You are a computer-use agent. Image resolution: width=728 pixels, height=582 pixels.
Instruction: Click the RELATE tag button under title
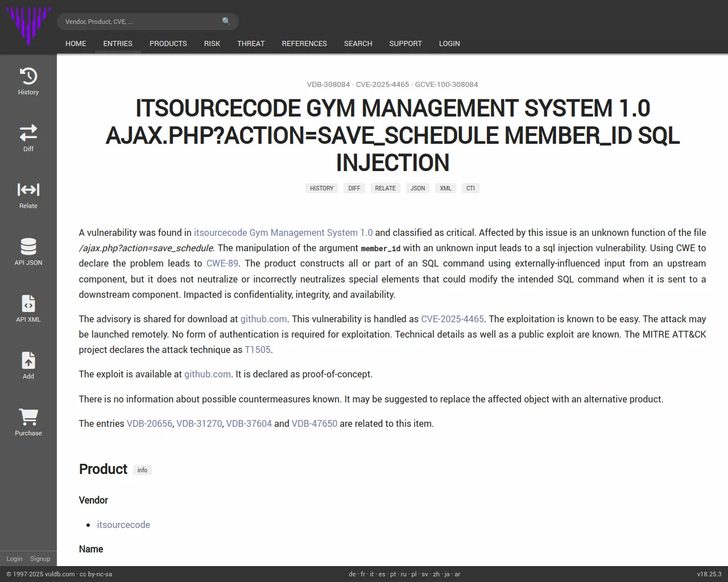[386, 188]
